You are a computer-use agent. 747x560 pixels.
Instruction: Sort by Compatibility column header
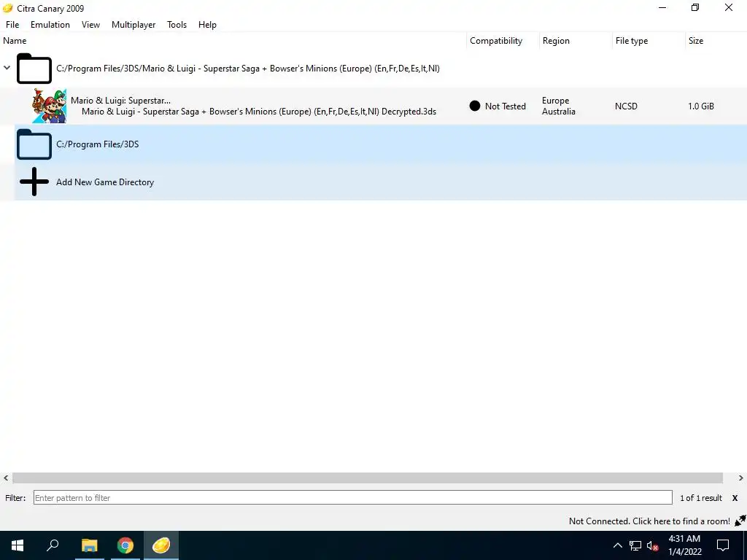[x=496, y=41]
